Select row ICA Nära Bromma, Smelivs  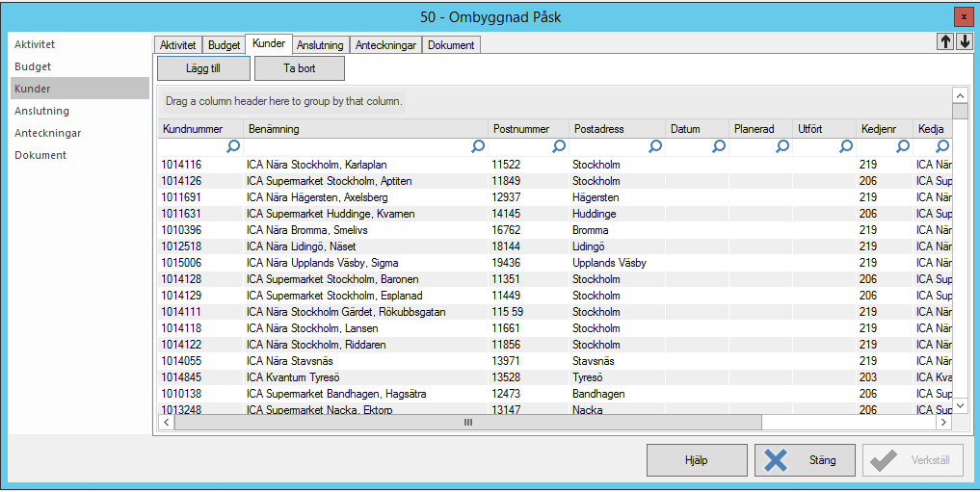click(555, 230)
